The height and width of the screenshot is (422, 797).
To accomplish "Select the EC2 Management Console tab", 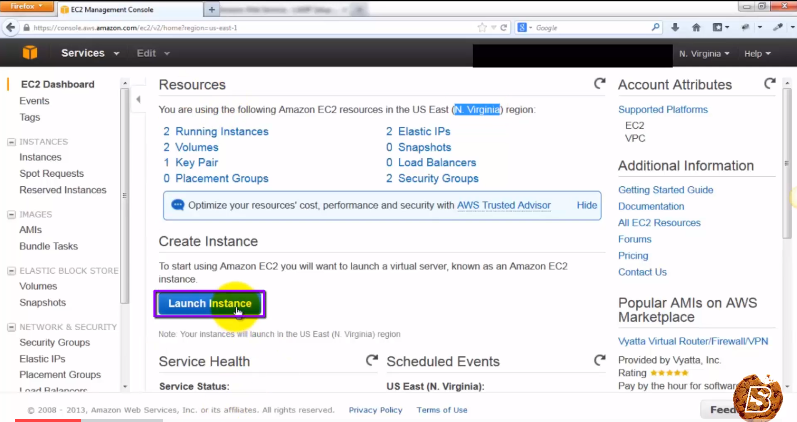I will pyautogui.click(x=130, y=9).
